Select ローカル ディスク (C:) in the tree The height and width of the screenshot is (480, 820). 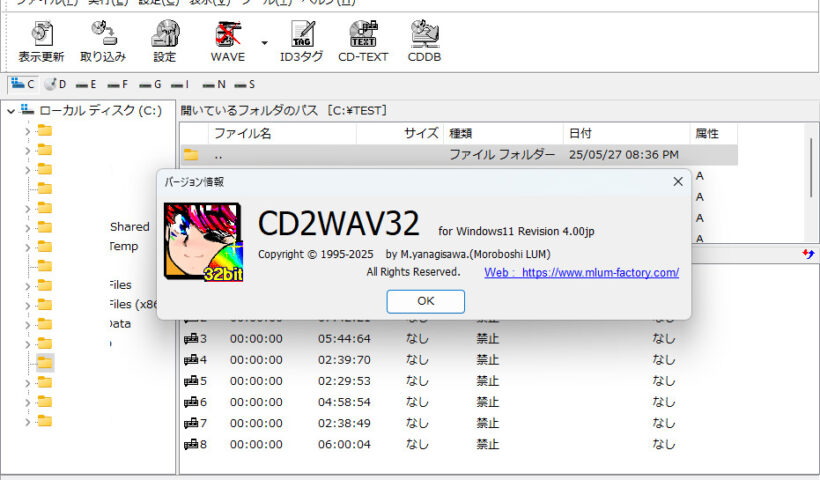[x=100, y=110]
